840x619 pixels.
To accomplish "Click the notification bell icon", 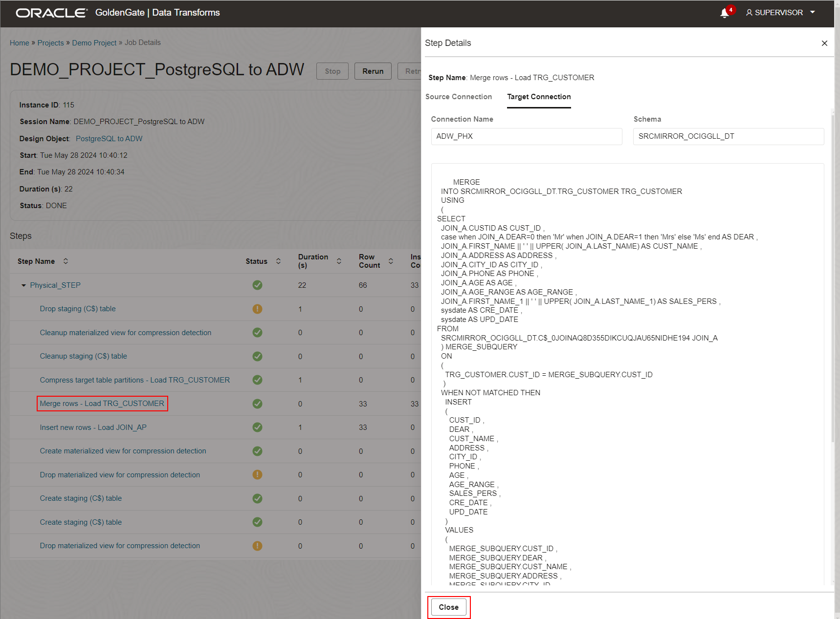I will (x=724, y=13).
